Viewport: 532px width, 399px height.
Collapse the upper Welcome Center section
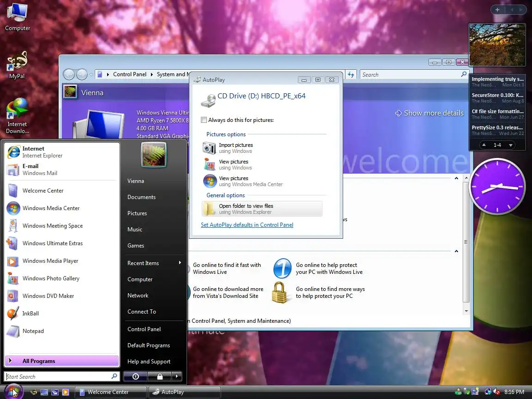[x=456, y=178]
